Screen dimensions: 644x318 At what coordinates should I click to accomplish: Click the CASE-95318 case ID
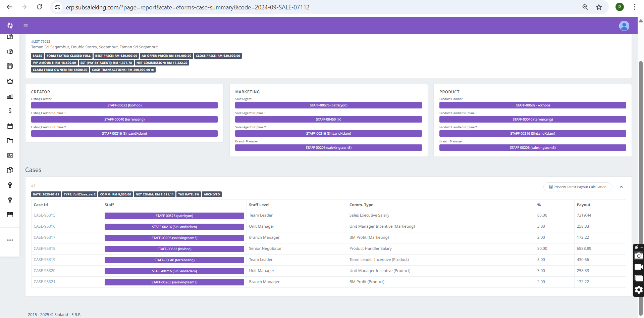click(x=45, y=248)
